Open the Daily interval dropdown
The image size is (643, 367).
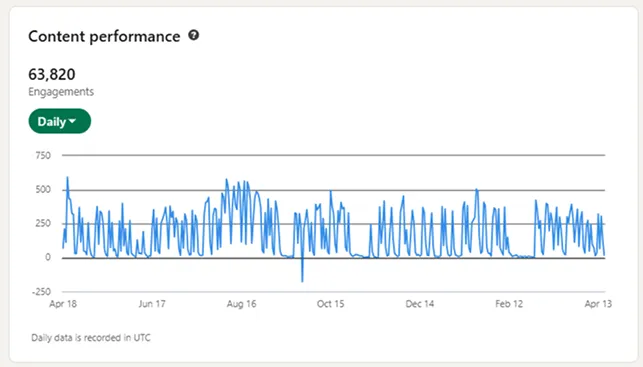[59, 121]
